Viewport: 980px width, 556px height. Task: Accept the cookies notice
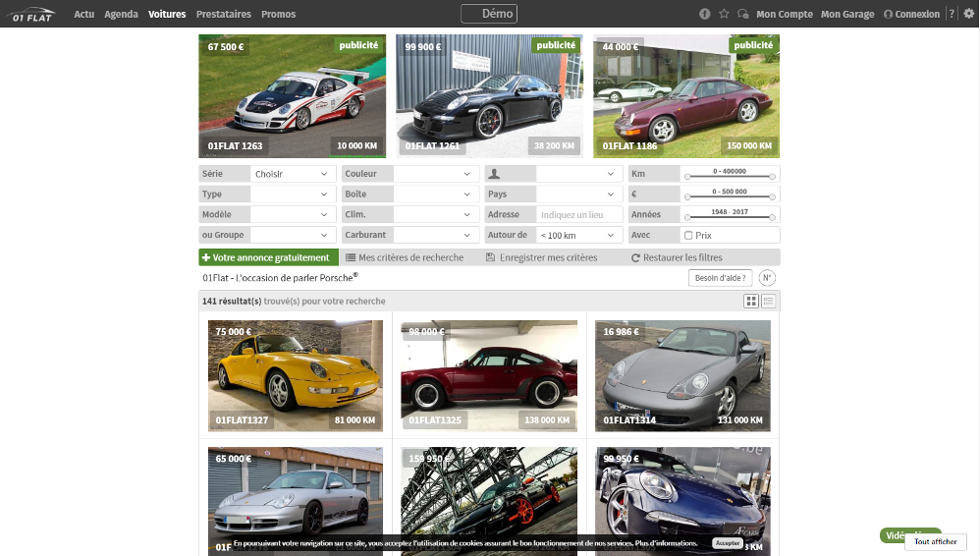click(728, 543)
